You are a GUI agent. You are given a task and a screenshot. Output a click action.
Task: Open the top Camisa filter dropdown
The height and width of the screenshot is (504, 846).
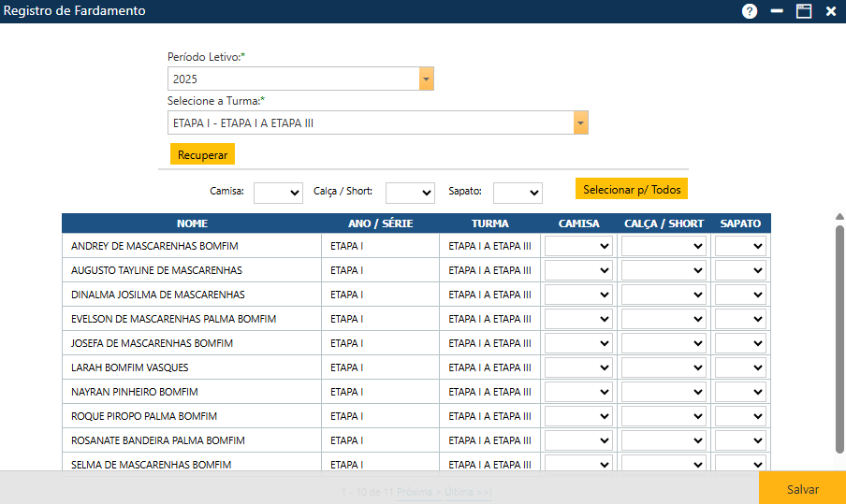click(278, 192)
